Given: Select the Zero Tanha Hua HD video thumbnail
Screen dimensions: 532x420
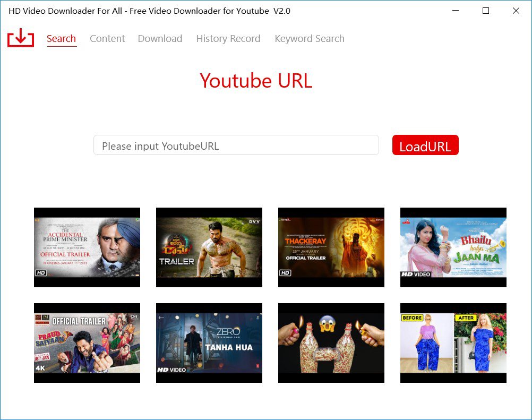Looking at the screenshot, I should click(x=209, y=342).
